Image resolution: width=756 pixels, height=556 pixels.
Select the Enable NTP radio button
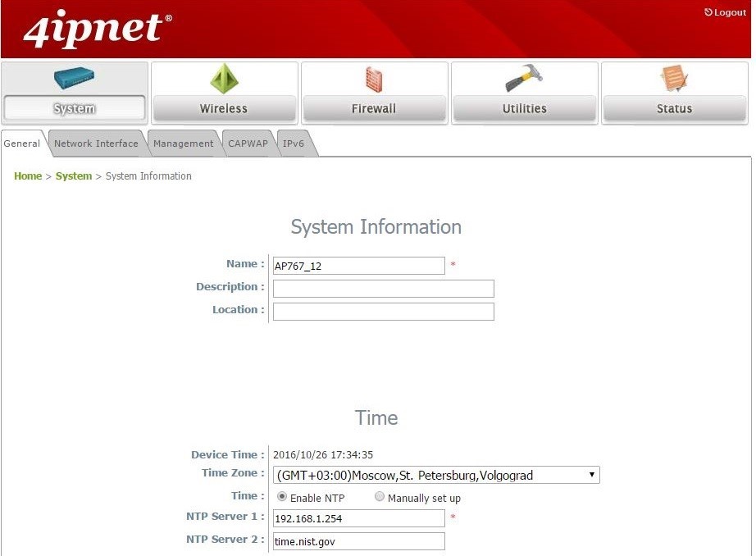point(282,497)
